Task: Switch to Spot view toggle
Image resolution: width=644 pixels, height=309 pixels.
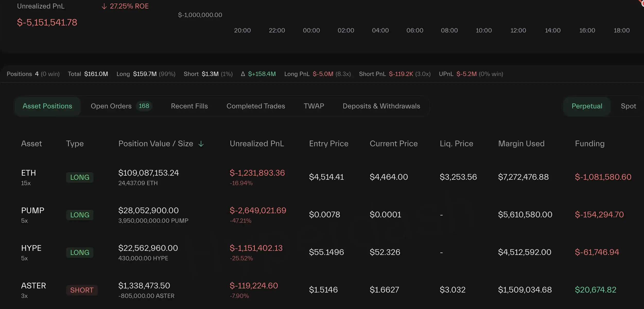Action: click(628, 106)
